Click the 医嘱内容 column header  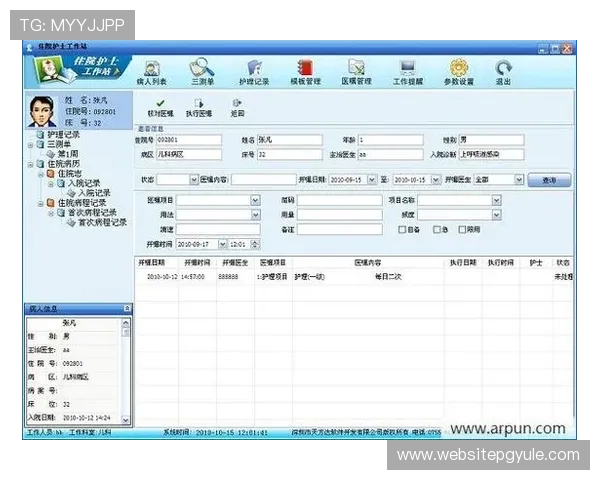(368, 263)
